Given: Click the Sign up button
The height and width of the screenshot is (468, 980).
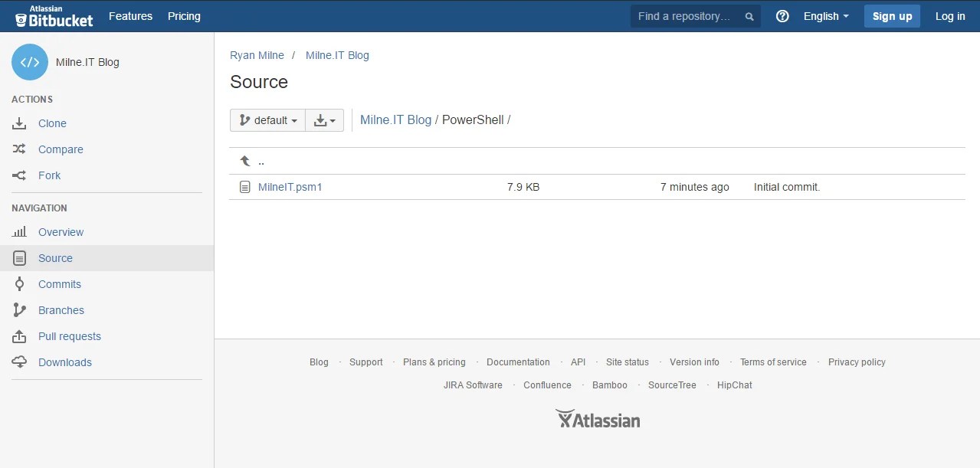Looking at the screenshot, I should point(892,16).
